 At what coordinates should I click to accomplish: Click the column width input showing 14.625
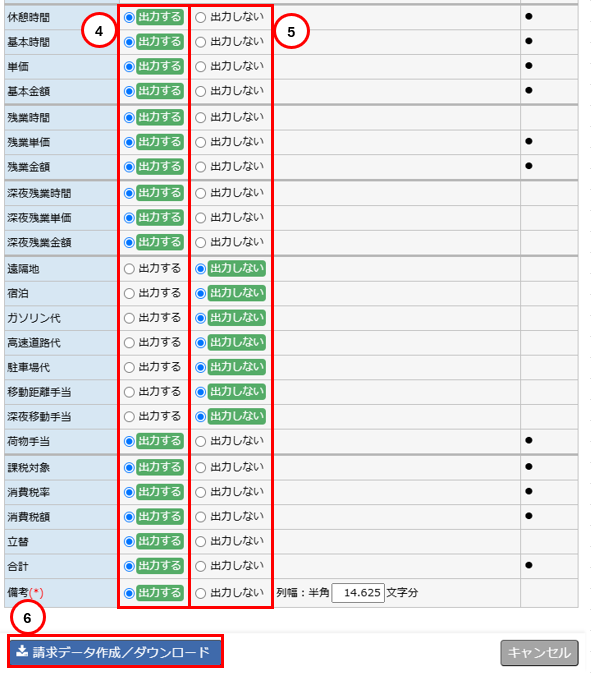358,593
